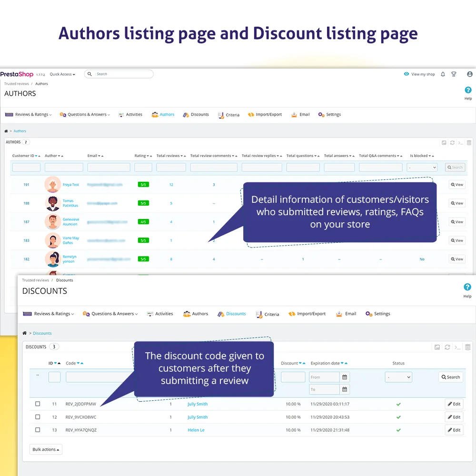Open the Reviews & Ratings menu icon
Screen dimensions: 476x476
(x=9, y=114)
